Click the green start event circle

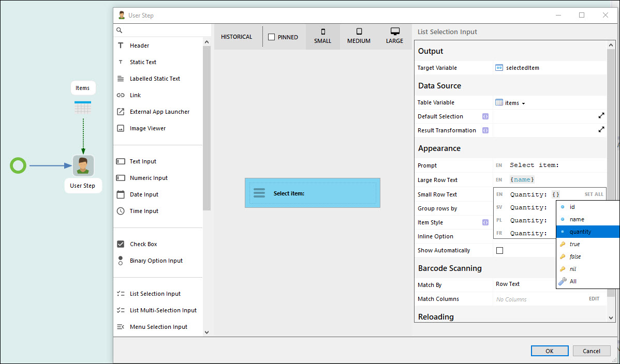(x=18, y=165)
